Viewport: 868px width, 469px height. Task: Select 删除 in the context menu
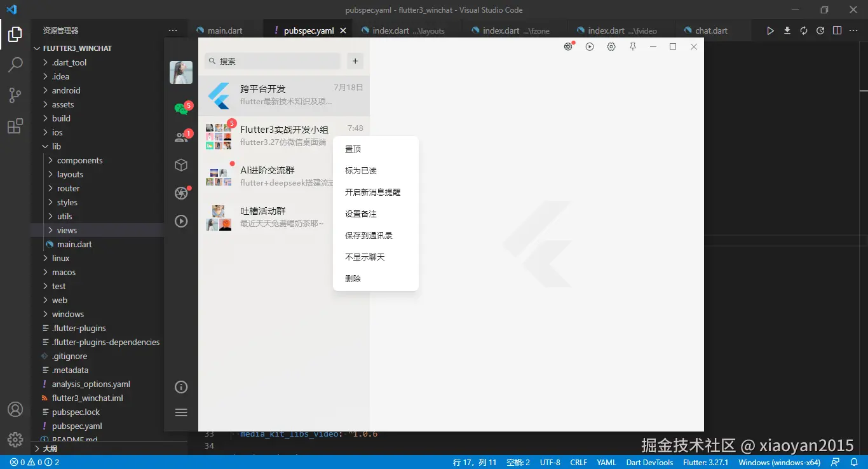(353, 278)
